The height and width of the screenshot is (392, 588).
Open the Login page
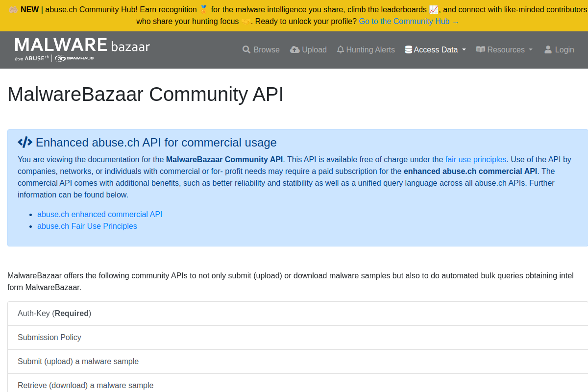click(x=559, y=49)
